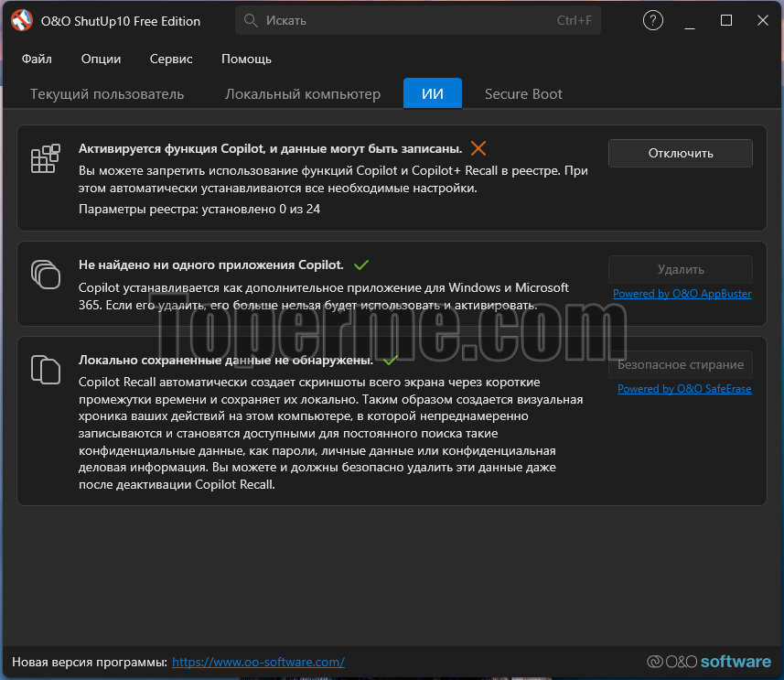Close the ShutUp10 window
This screenshot has width=784, height=680.
tap(762, 20)
